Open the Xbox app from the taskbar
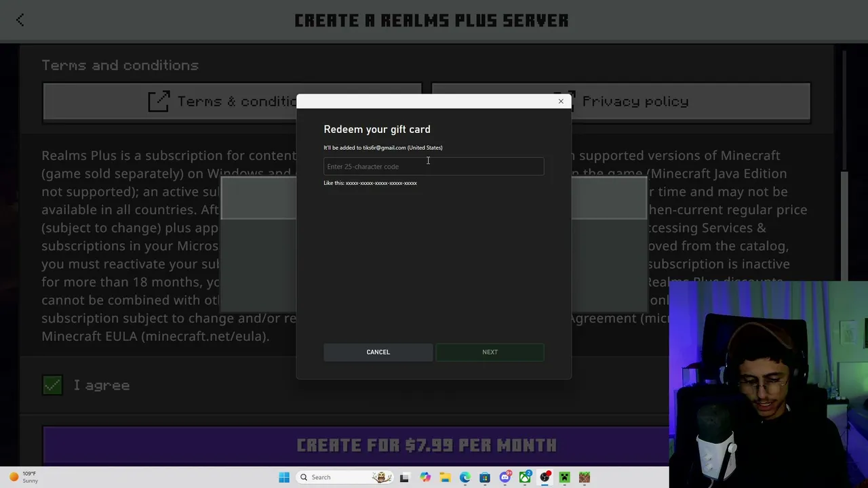868x488 pixels. [525, 477]
